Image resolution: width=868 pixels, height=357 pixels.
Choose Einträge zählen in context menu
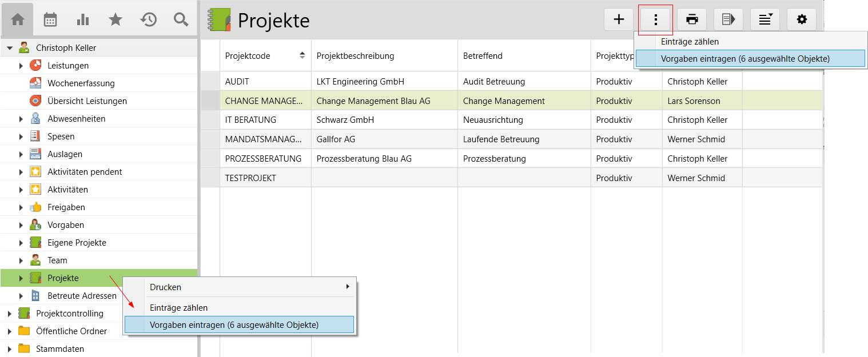[x=178, y=308]
